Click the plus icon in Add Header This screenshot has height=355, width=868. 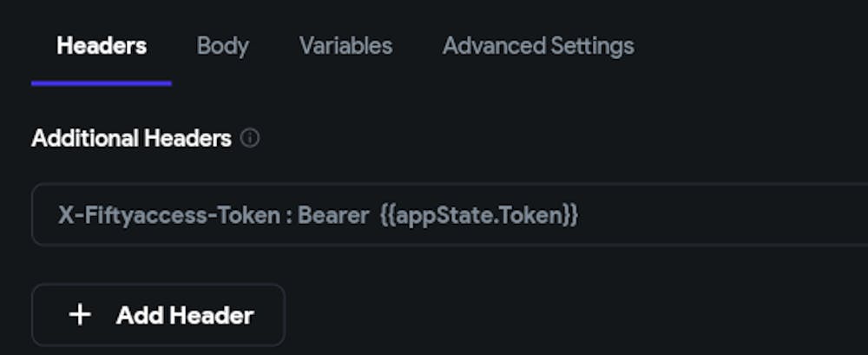coord(80,315)
